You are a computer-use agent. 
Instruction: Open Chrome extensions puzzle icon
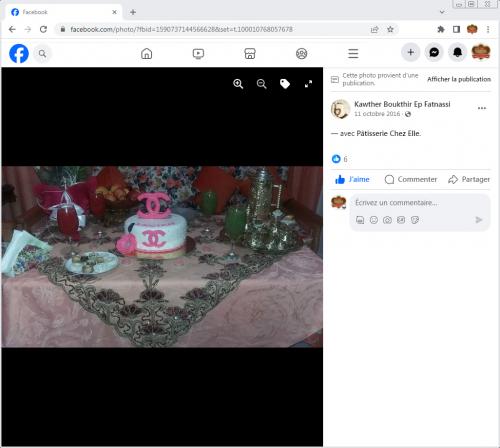tap(441, 29)
